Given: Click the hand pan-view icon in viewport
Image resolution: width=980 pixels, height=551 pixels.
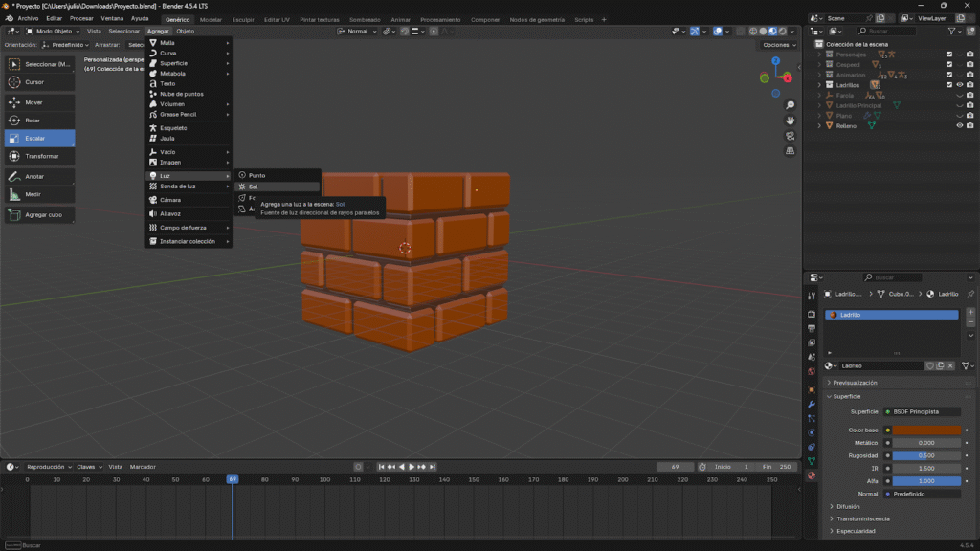Looking at the screenshot, I should 791,121.
